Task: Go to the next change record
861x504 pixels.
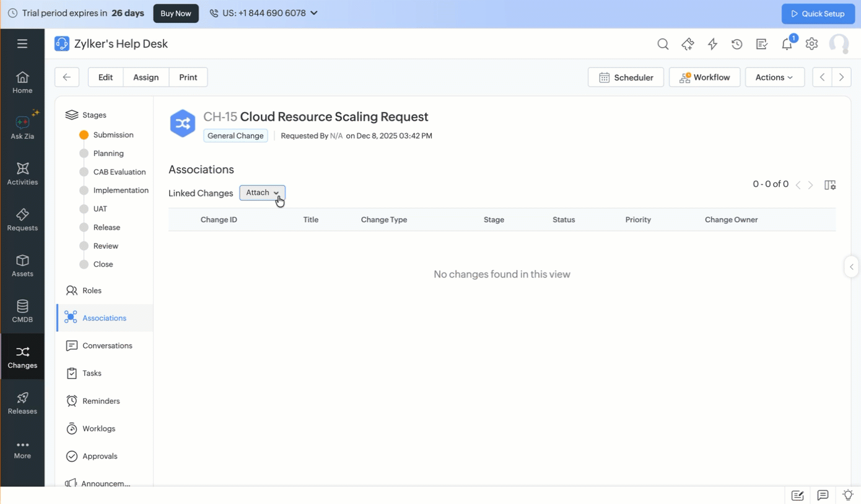Action: 841,77
